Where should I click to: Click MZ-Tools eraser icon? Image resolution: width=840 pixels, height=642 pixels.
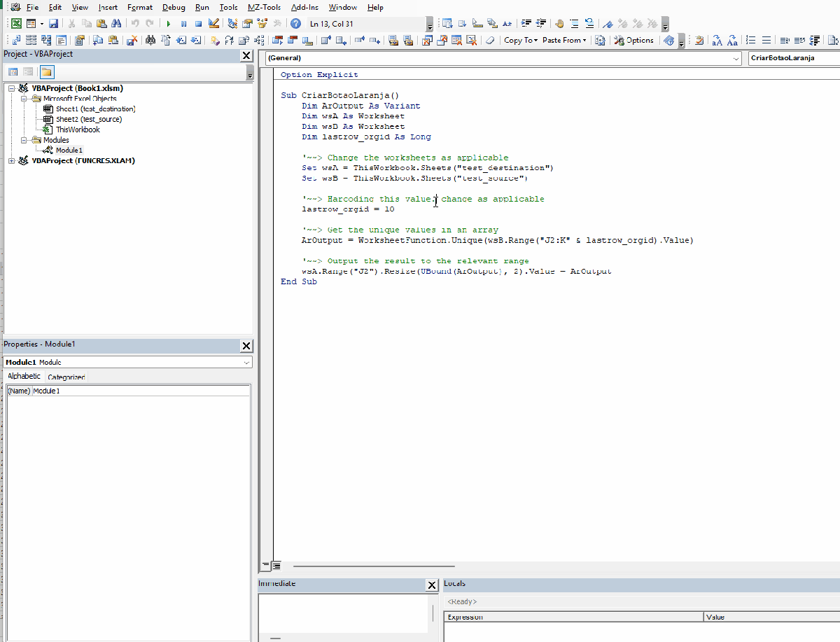click(489, 41)
